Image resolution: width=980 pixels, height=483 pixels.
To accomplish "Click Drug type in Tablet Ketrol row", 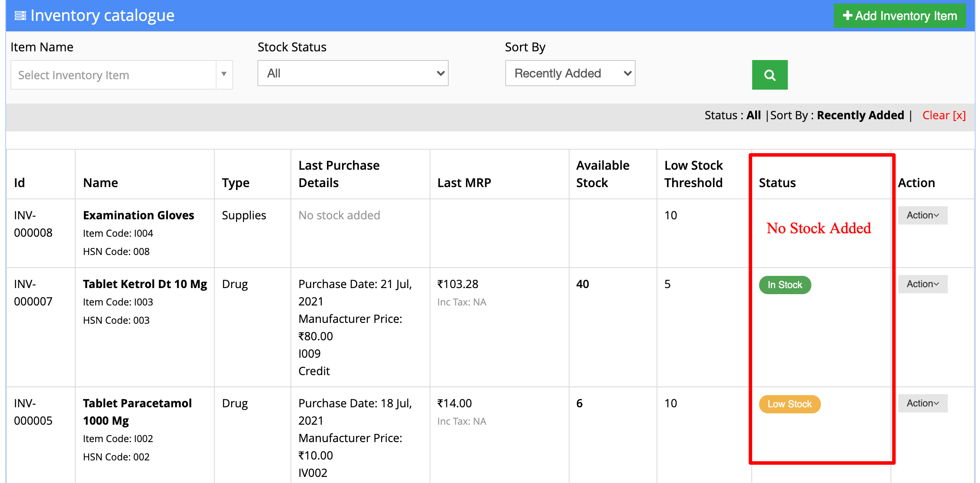I will pos(235,284).
